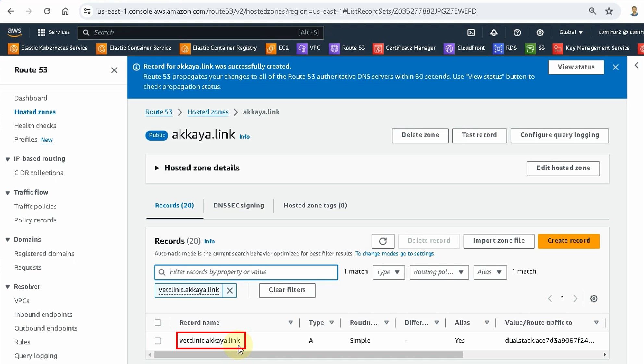This screenshot has width=644, height=364.
Task: Click View status in the banner
Action: point(576,67)
